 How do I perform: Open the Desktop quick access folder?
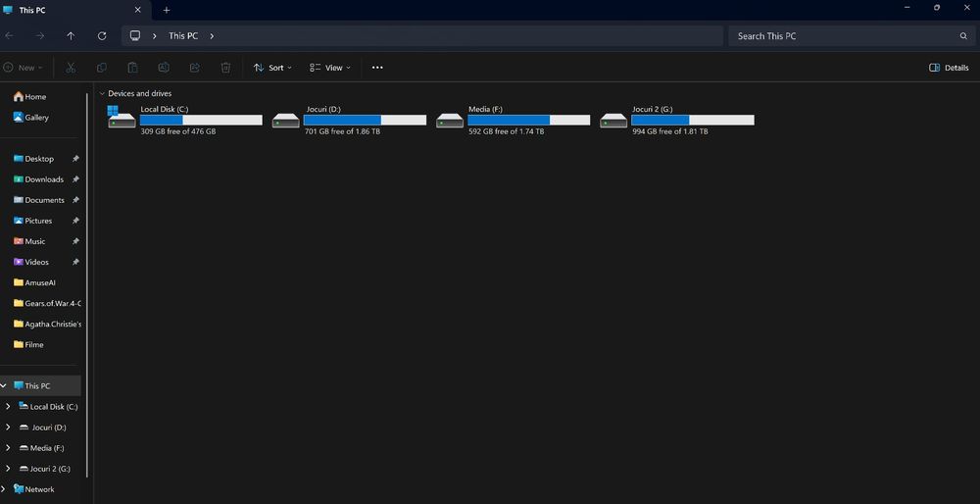[33, 159]
